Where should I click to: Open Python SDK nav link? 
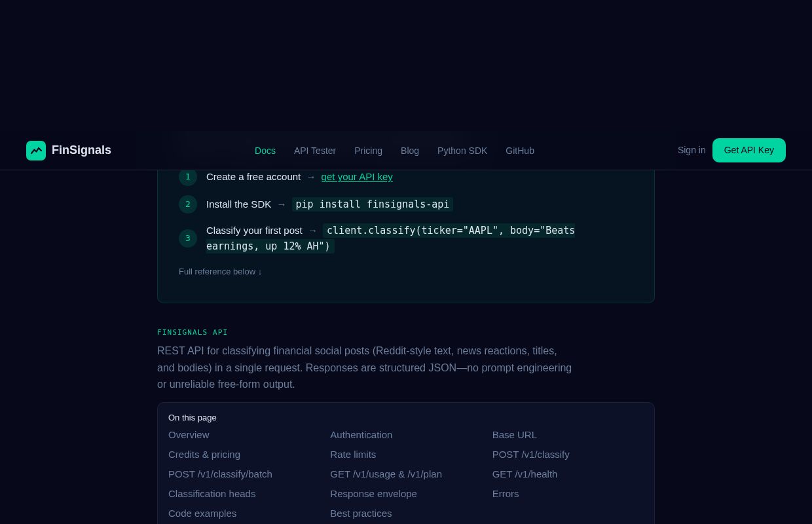tap(462, 151)
